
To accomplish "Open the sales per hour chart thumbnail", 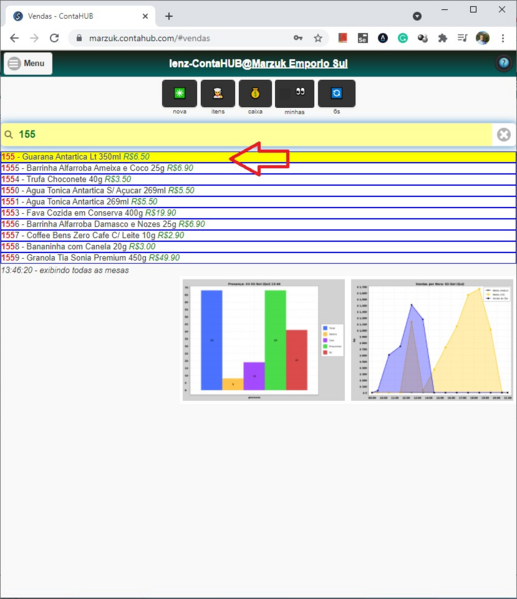I will click(x=432, y=340).
